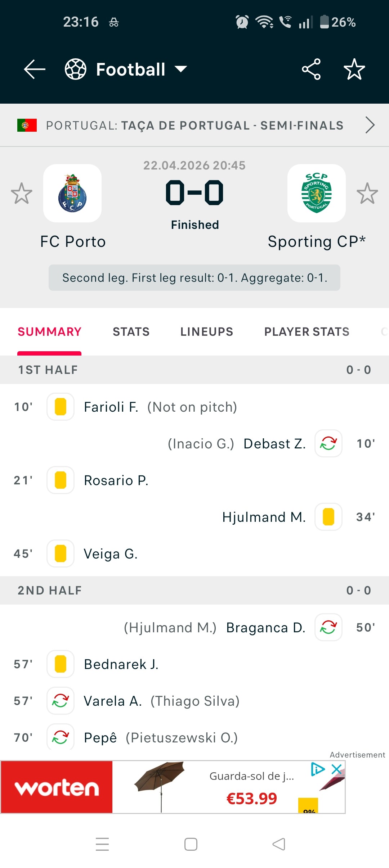The height and width of the screenshot is (868, 389).
Task: Tap the Android home button
Action: [x=191, y=844]
